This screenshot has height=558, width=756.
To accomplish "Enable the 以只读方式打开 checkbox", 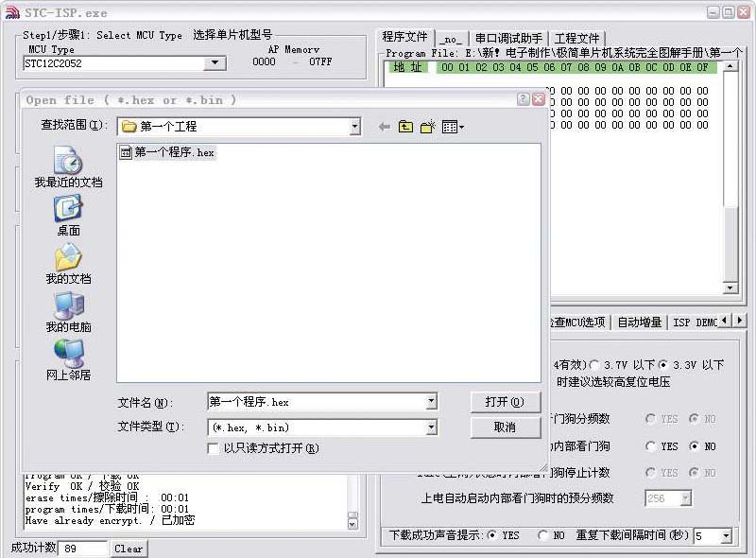I will tap(213, 449).
